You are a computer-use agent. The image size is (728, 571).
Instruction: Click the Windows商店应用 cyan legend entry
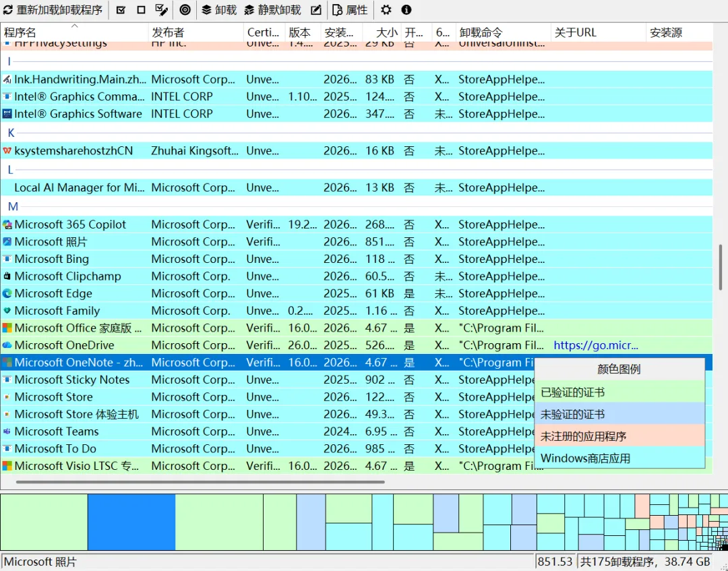coord(620,458)
